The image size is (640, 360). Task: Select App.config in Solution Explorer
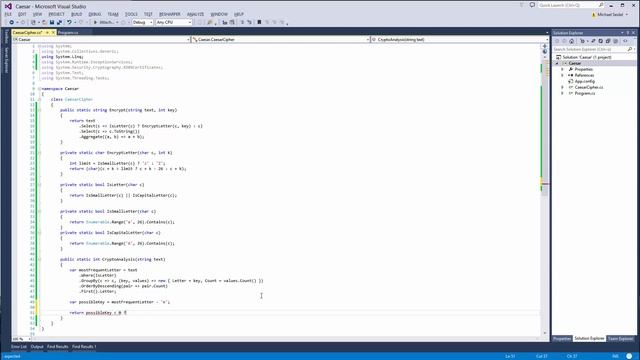pos(584,81)
